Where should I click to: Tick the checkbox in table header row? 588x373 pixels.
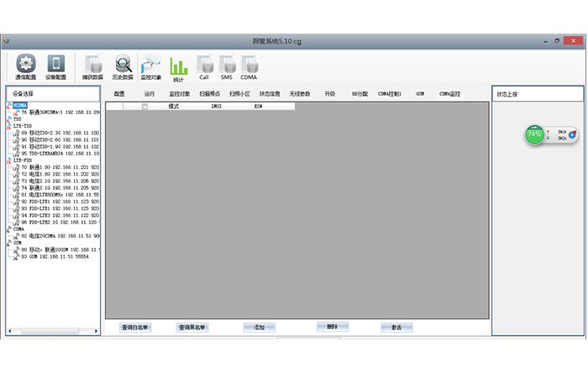click(144, 107)
